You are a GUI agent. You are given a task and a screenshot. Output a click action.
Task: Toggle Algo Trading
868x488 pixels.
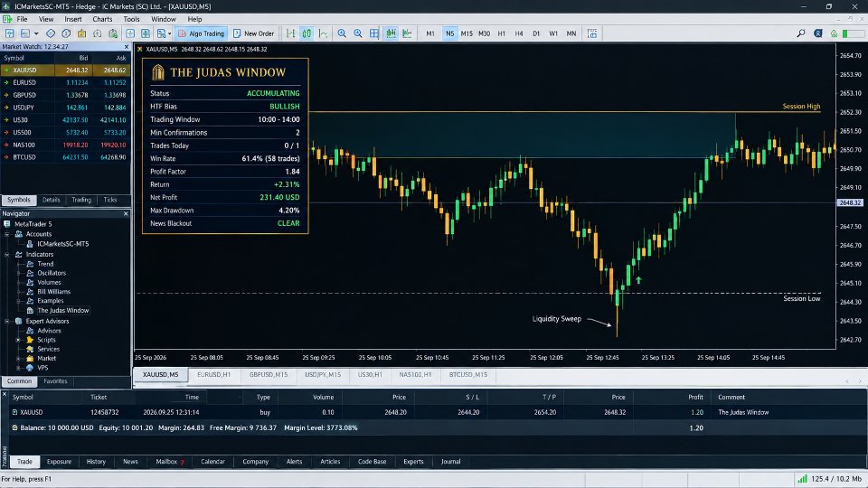tap(201, 33)
